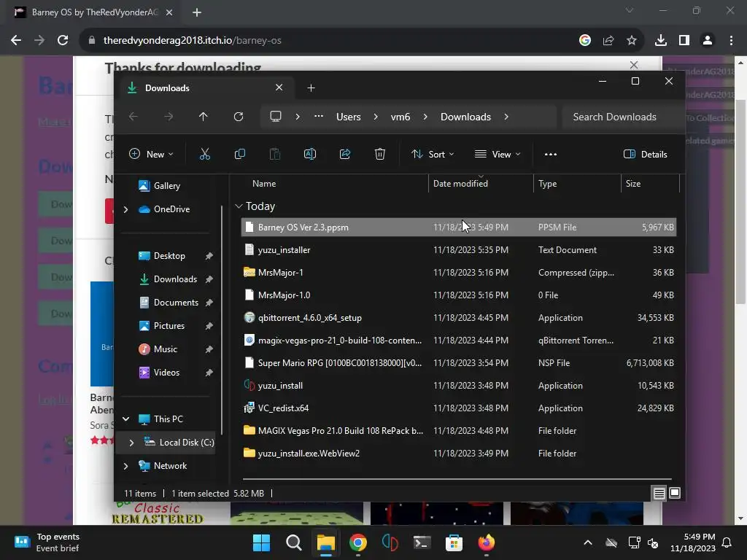Click the Chrome page vertical scrollbar
The width and height of the screenshot is (747, 560).
(x=740, y=202)
